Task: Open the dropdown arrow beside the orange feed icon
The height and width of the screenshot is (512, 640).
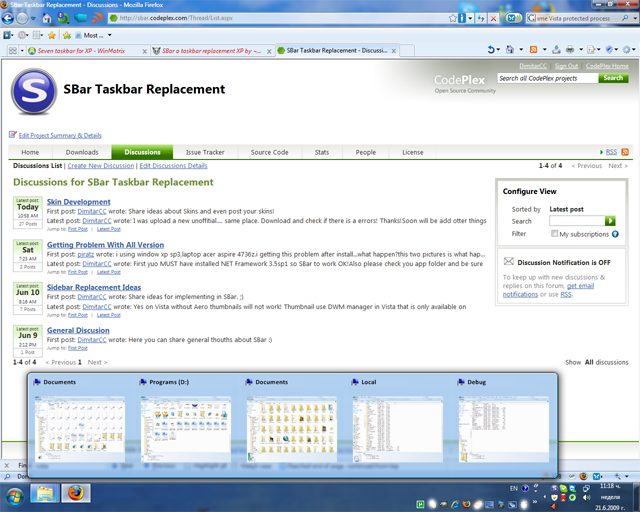Action: point(544,50)
